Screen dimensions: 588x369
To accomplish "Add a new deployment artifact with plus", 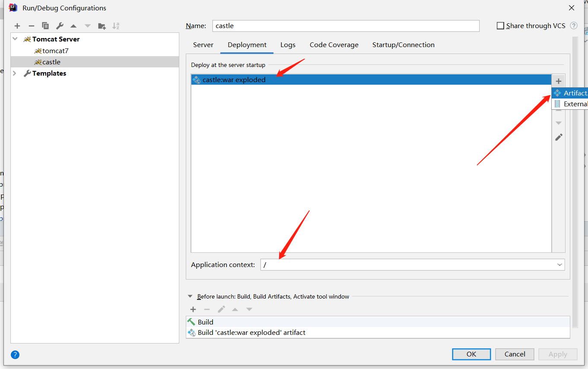I will (559, 81).
